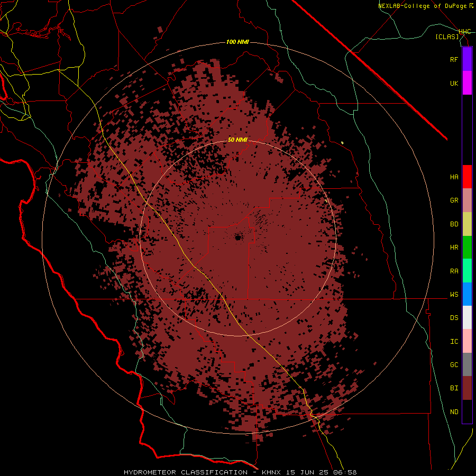This screenshot has width=476, height=476.
Task: Click the NEXLAB-College of DuPage header text
Action: pyautogui.click(x=422, y=6)
